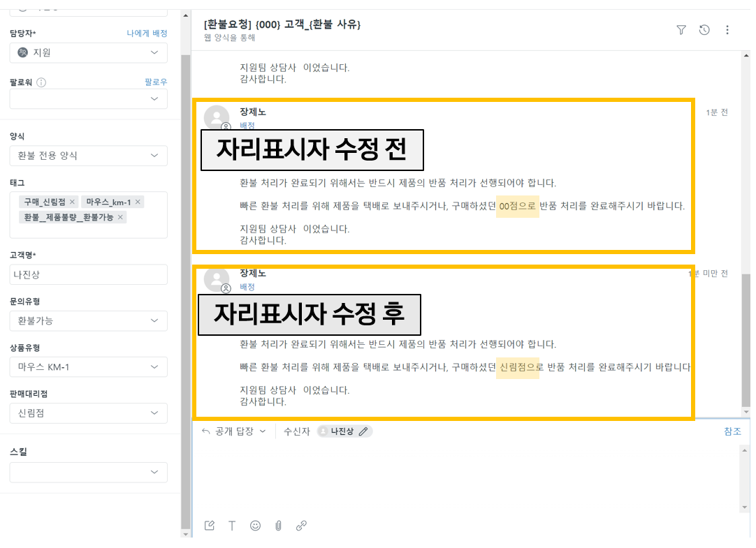The width and height of the screenshot is (756, 548).
Task: Remove the 마우스_km-1 tag
Action: click(138, 202)
